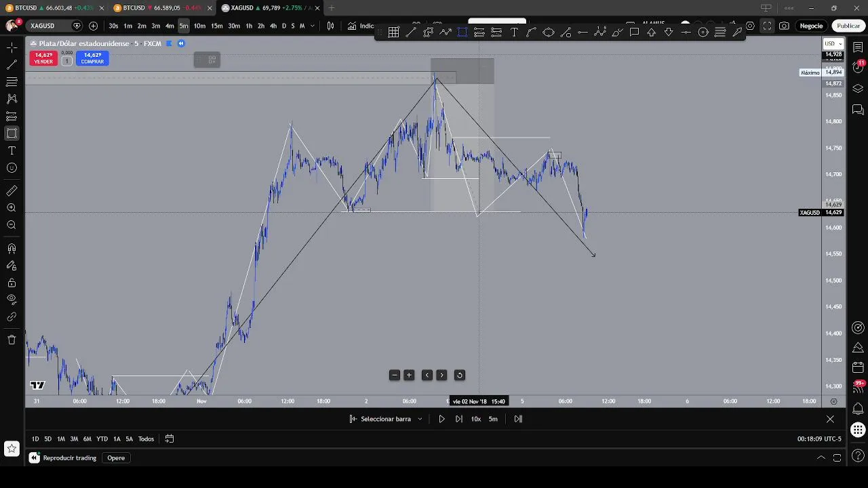
Task: Select the 15m timeframe
Action: click(x=216, y=26)
